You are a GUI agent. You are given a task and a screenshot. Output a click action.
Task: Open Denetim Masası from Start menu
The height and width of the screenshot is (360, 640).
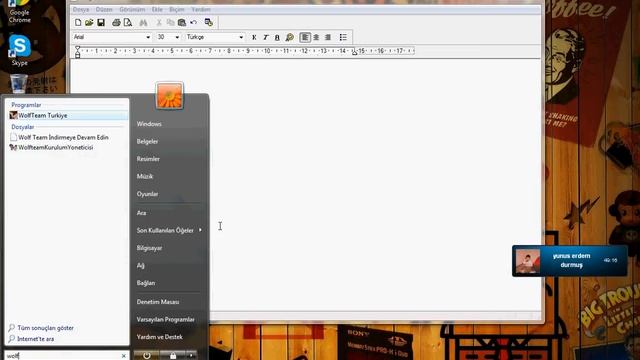158,302
